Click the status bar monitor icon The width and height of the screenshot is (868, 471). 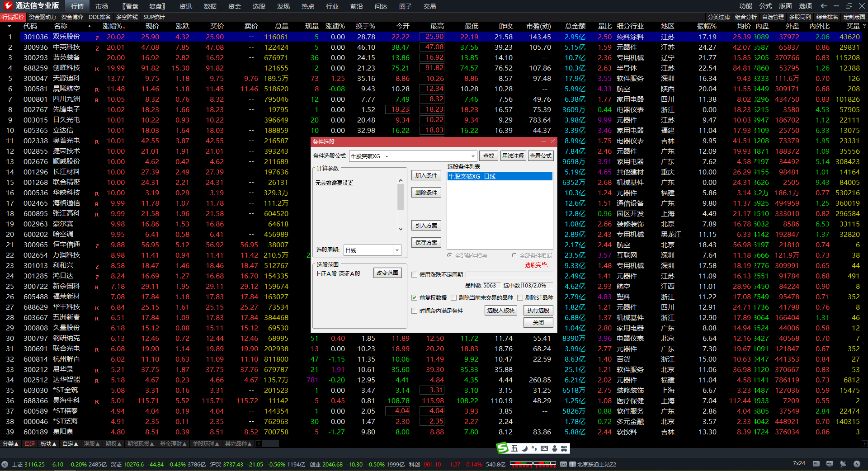point(830,464)
